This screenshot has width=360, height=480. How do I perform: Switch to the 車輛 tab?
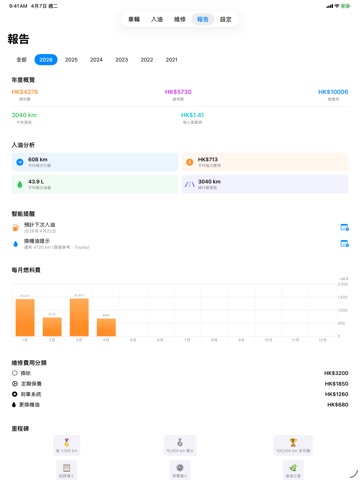pos(134,19)
